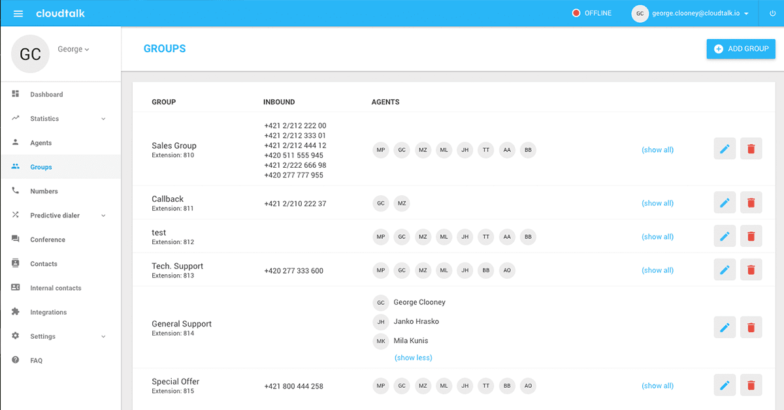Open the George profile dropdown in sidebar
Screen dimensions: 784x410
[x=73, y=49]
